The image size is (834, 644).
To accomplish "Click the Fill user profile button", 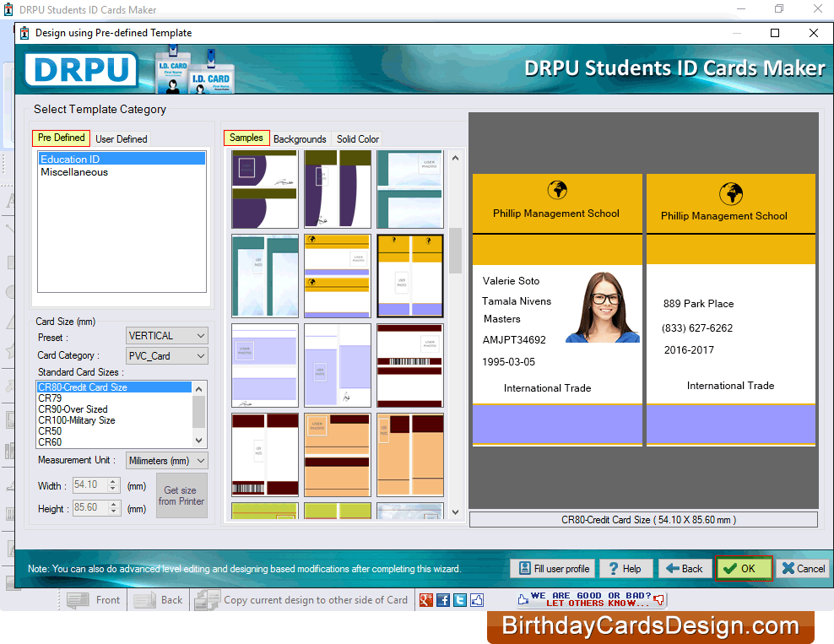I will (554, 569).
